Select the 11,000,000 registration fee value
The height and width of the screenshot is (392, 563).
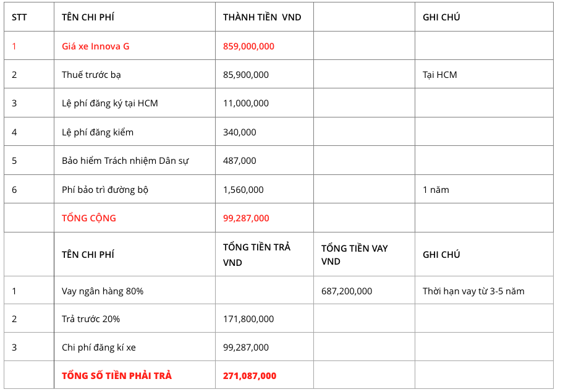coord(245,103)
